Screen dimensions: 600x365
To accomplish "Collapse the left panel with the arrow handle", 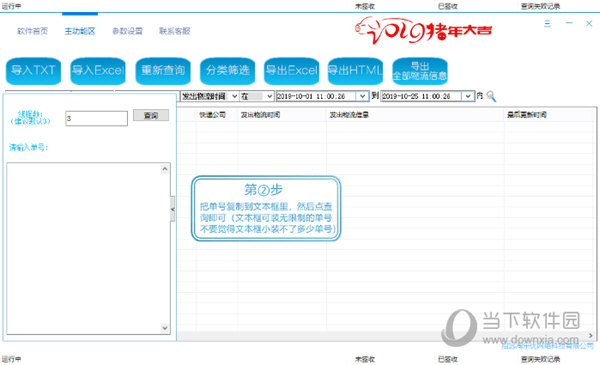I will click(x=173, y=209).
